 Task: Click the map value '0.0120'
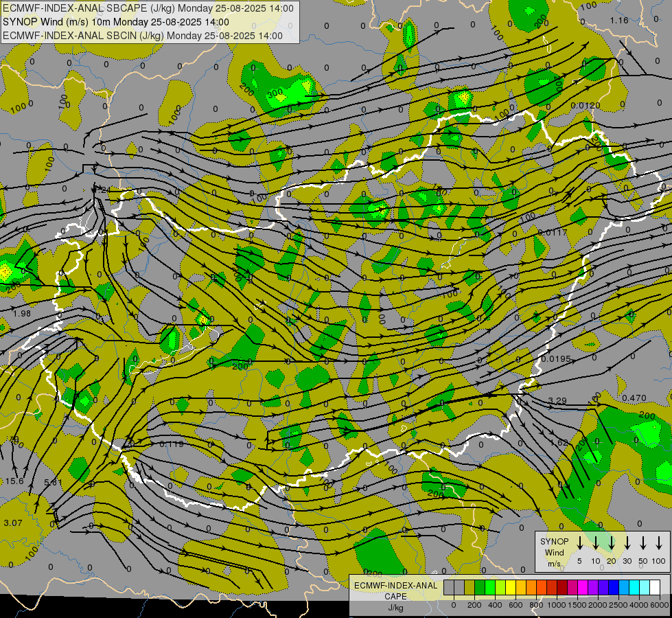[x=586, y=106]
